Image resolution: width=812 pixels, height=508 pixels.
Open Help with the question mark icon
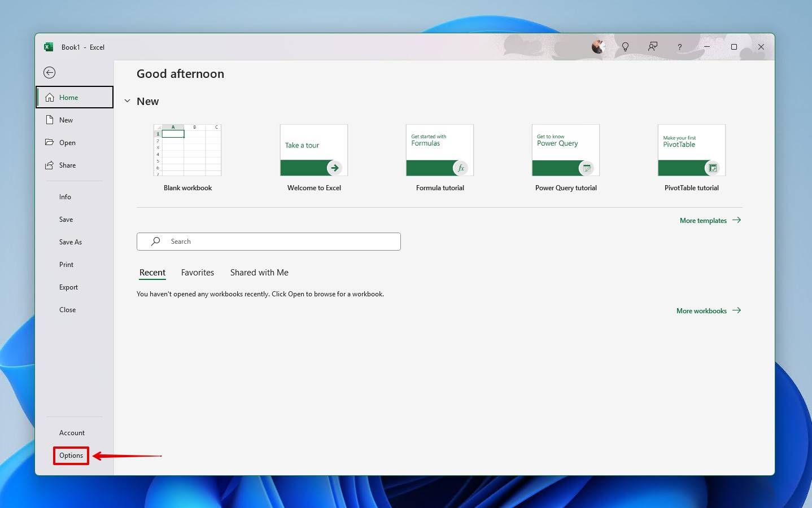click(x=679, y=47)
